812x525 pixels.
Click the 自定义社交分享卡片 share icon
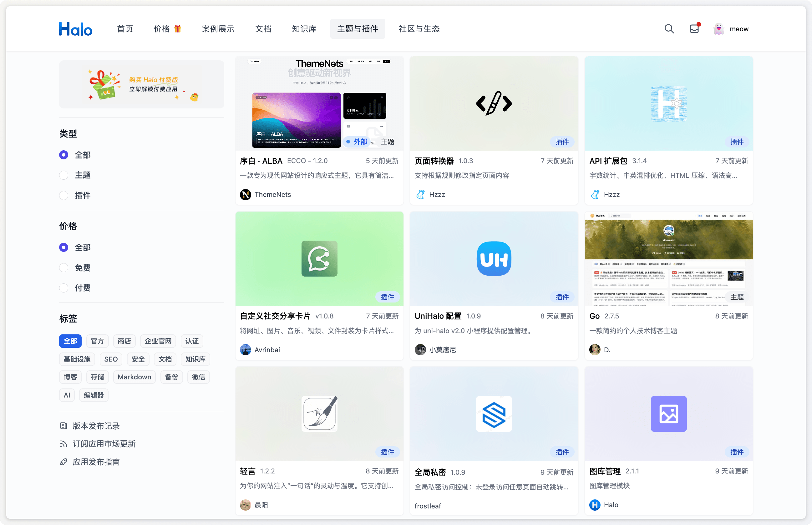tap(319, 258)
